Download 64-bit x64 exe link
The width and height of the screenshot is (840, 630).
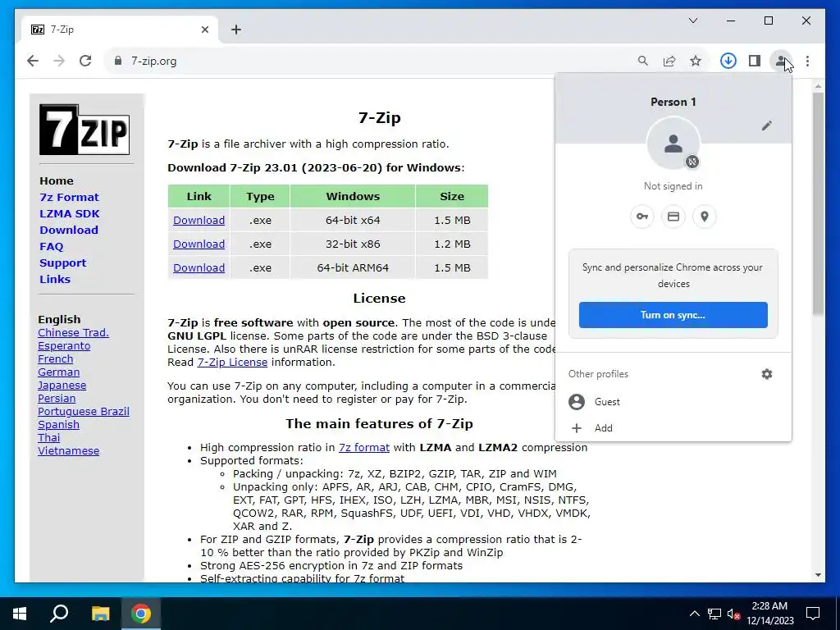(x=199, y=220)
